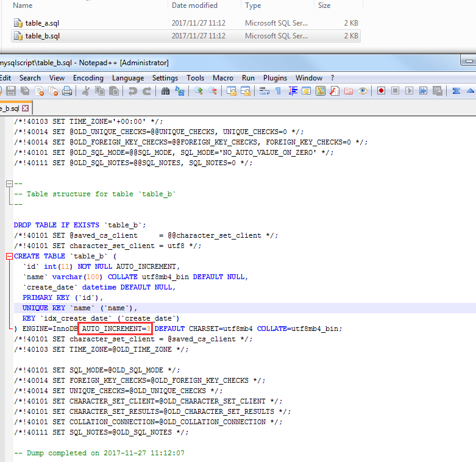Click the Zoom In magnifier icon
The width and height of the screenshot is (476, 462).
pos(199,91)
